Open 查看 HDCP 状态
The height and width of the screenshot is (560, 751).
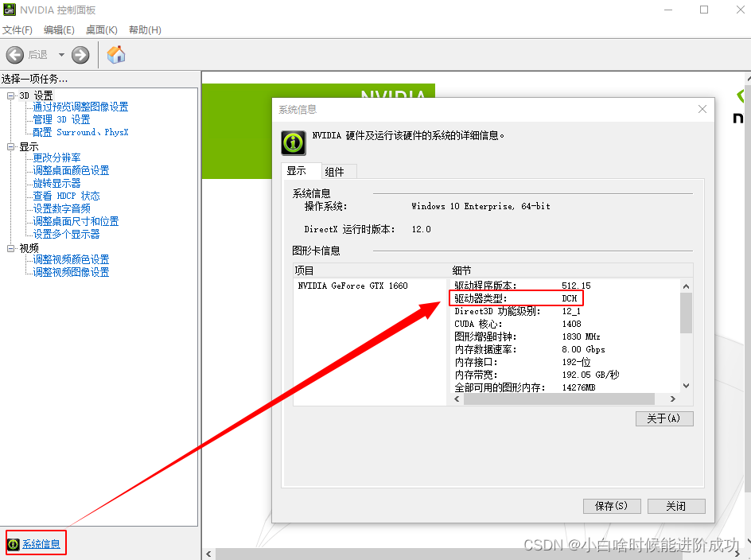coord(66,196)
